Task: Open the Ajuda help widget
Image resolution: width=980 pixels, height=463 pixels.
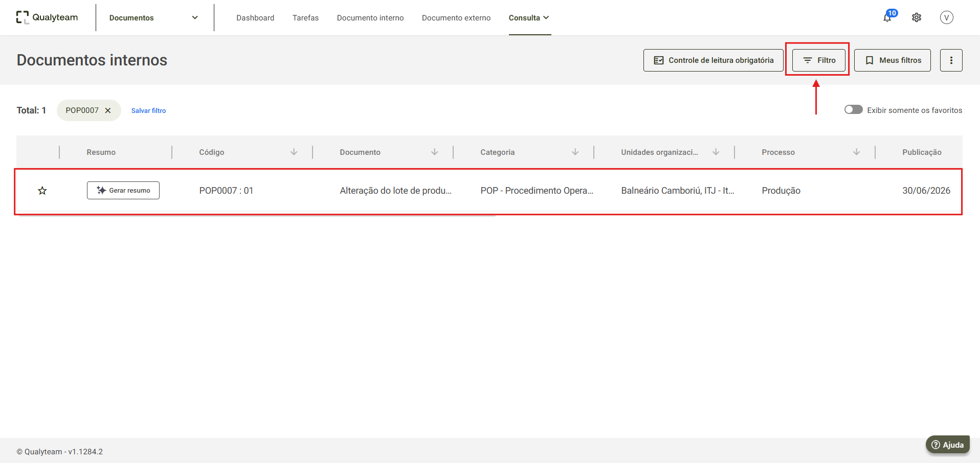Action: click(x=947, y=445)
